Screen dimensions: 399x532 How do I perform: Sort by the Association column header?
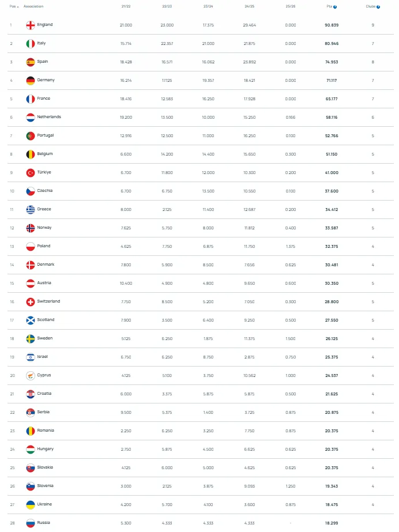(x=33, y=6)
